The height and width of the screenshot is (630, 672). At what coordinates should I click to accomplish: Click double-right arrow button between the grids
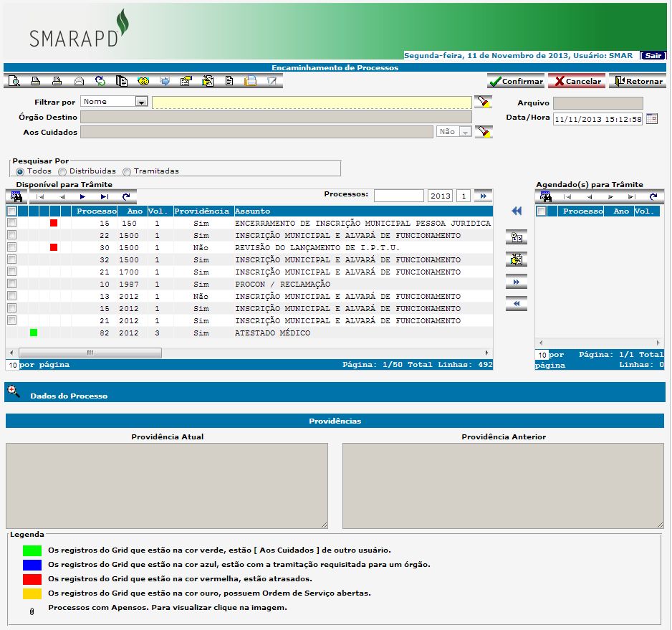click(x=517, y=282)
